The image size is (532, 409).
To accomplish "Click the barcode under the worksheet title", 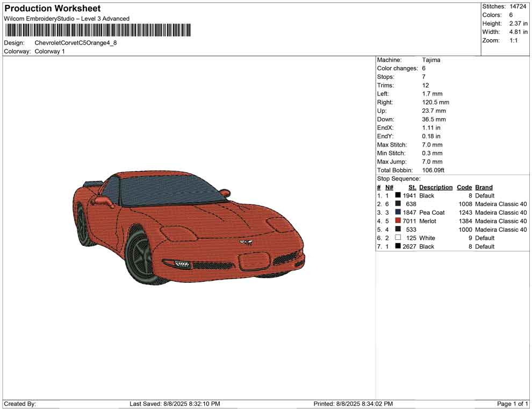I will 97,30.
